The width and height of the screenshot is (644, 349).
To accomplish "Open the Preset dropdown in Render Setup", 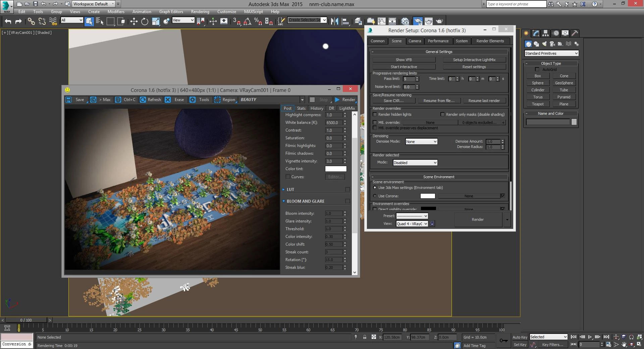I will tap(412, 216).
